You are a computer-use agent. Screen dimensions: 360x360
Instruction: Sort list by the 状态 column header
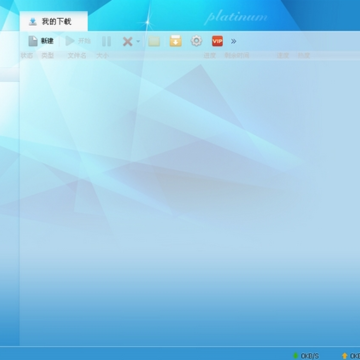[x=27, y=56]
